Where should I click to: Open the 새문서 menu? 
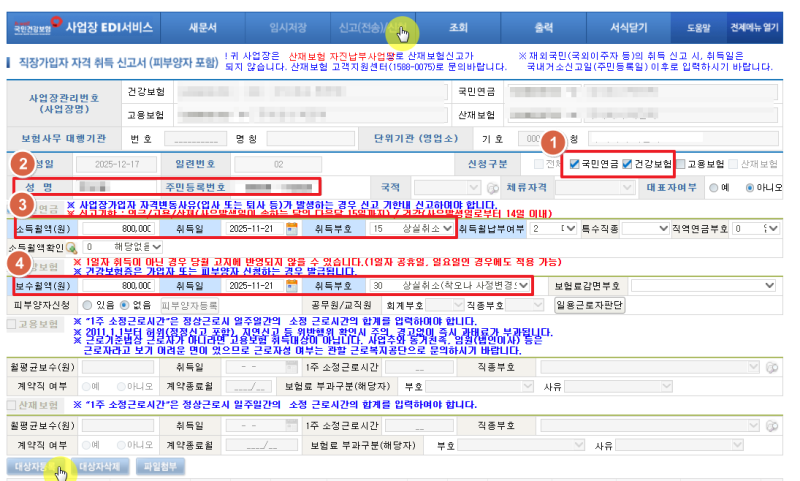pyautogui.click(x=203, y=28)
